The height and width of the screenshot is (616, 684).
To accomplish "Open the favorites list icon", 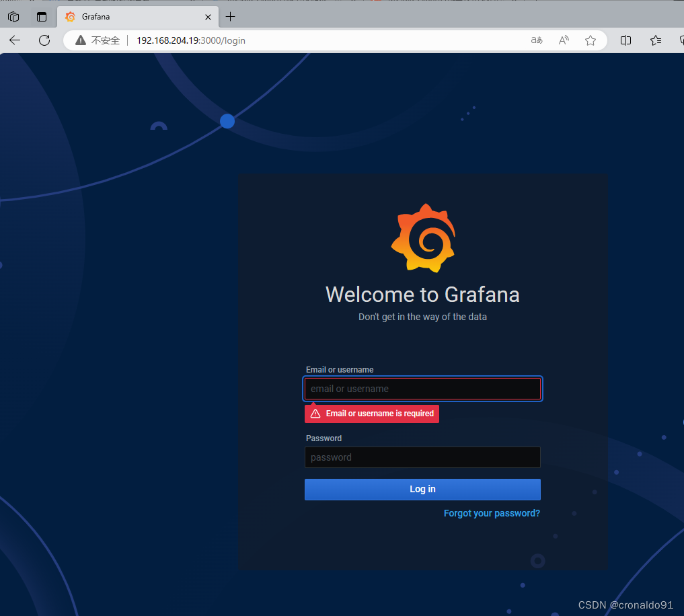I will (655, 40).
